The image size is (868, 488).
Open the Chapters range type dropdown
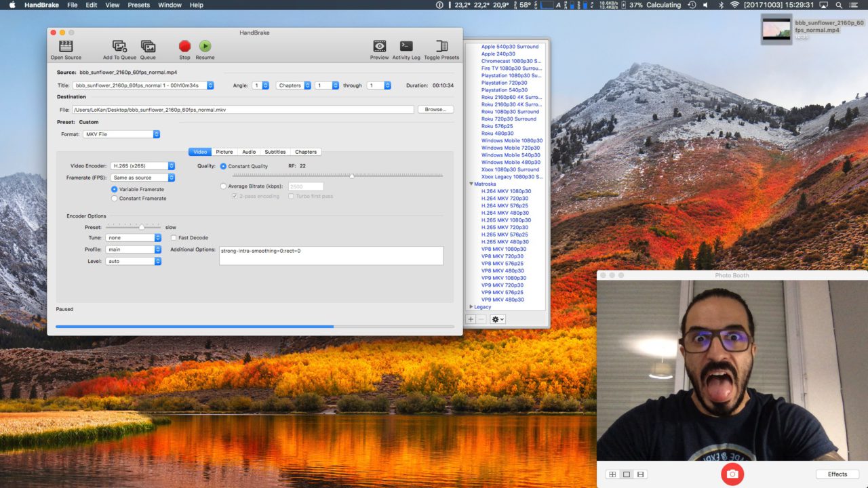pos(294,85)
